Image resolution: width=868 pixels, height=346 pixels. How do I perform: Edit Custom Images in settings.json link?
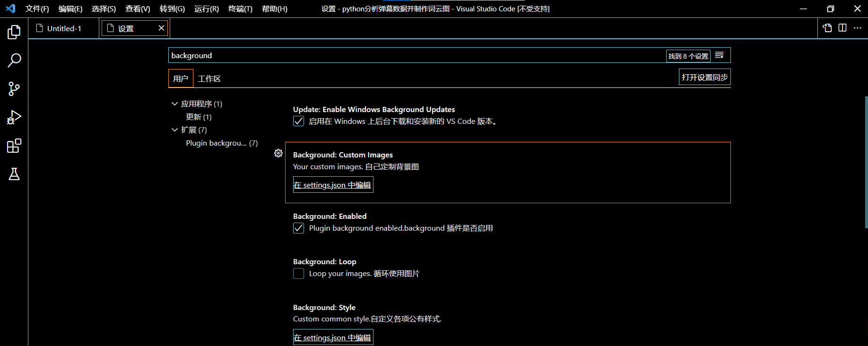click(x=333, y=185)
